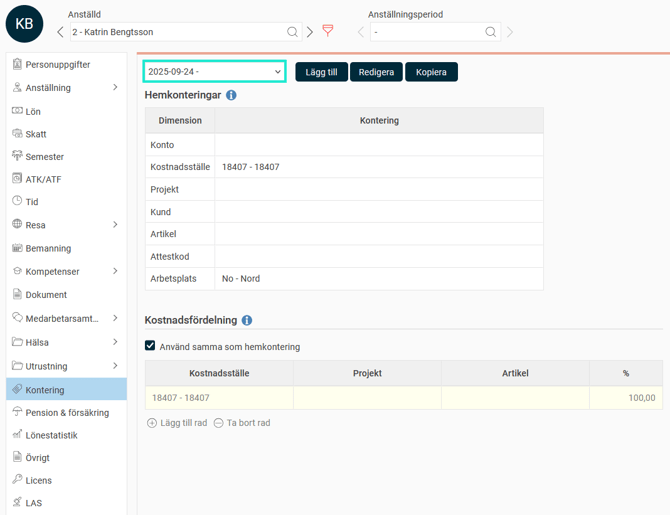Screen dimensions: 670x515
Task: Click the filter funnel icon beside employee search
Action: pyautogui.click(x=328, y=31)
